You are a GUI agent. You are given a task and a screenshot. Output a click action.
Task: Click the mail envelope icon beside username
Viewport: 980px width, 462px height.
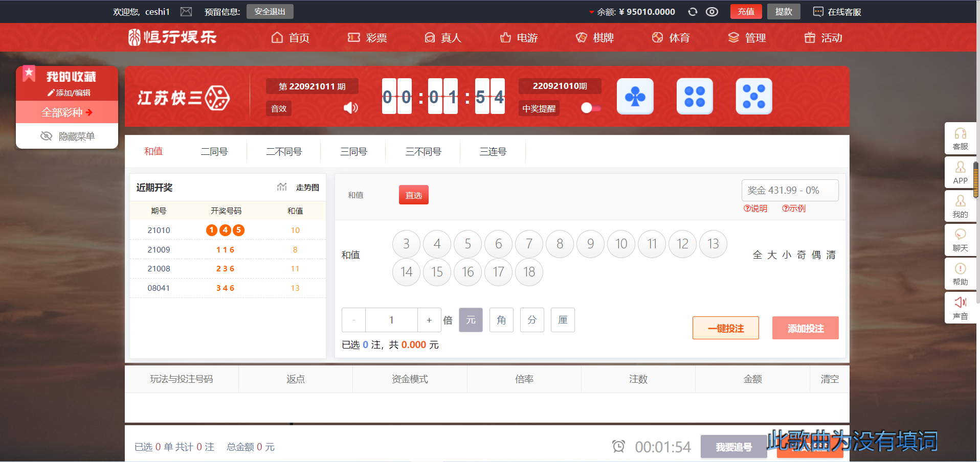pos(186,12)
